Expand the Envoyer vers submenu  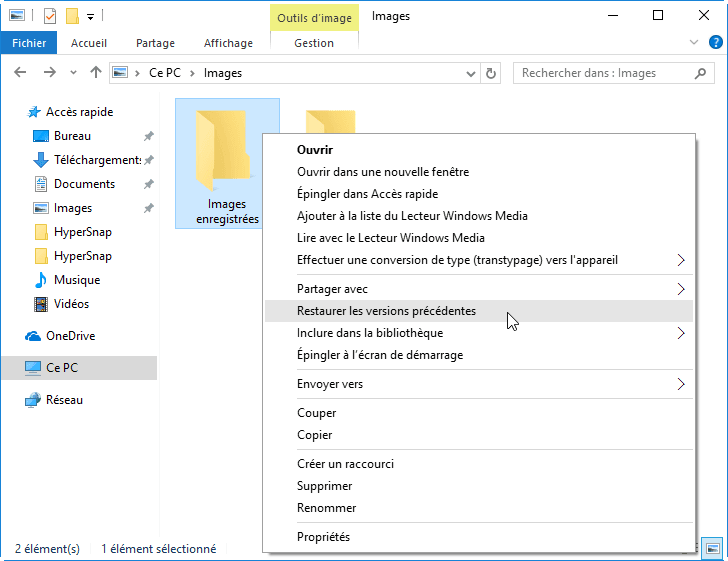tap(680, 384)
